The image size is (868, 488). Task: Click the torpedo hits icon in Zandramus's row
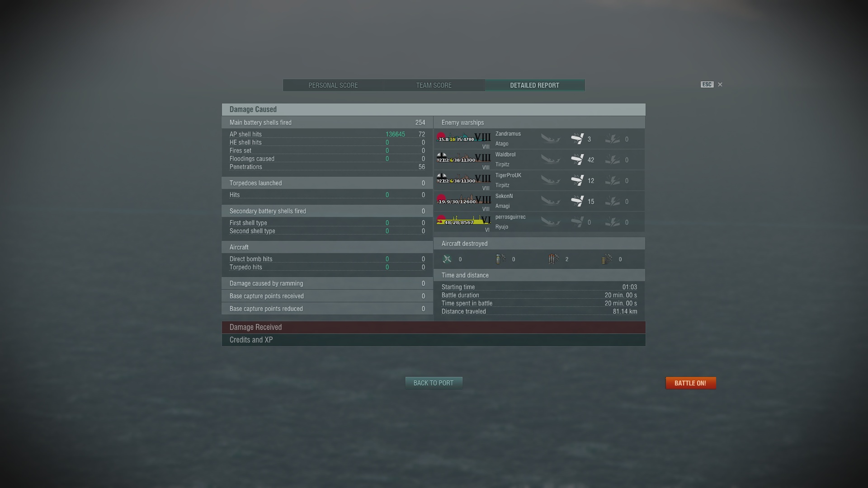[613, 139]
